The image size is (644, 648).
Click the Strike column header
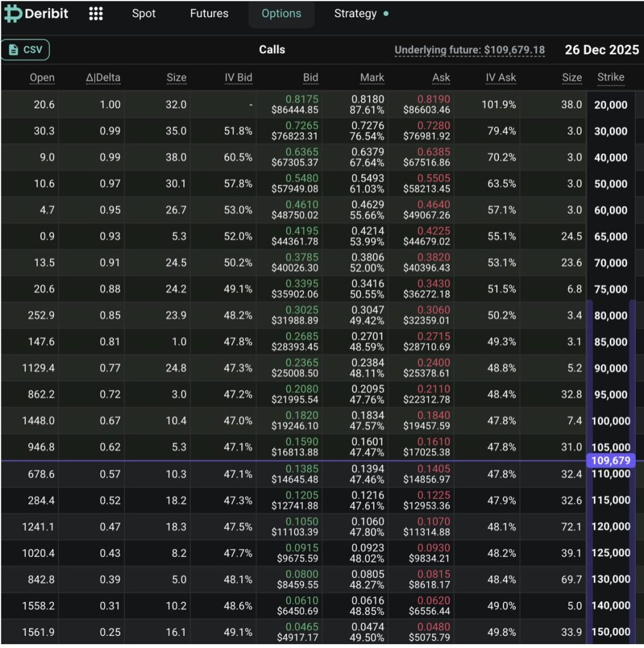[610, 77]
